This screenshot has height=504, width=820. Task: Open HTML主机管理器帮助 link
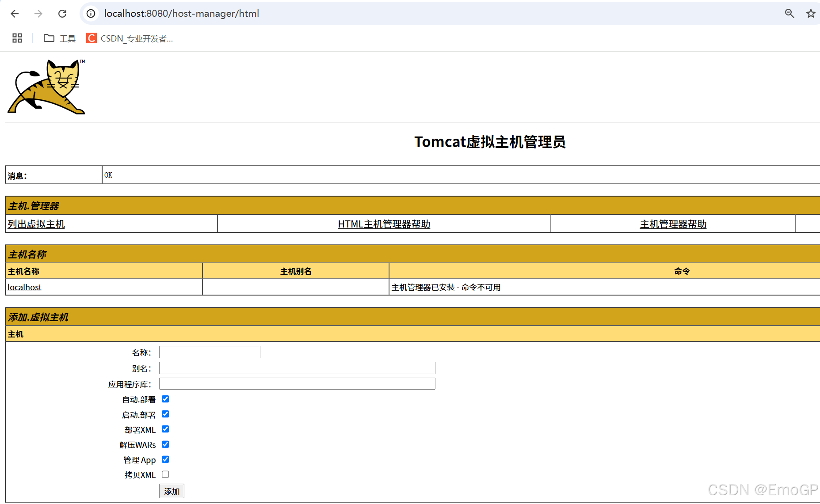coord(384,224)
